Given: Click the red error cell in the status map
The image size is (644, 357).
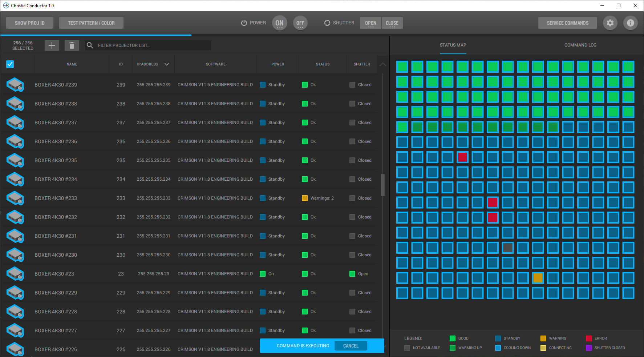Looking at the screenshot, I should point(462,157).
